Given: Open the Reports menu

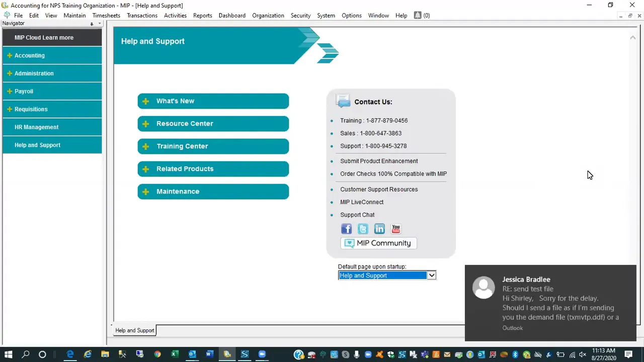Looking at the screenshot, I should coord(203,16).
